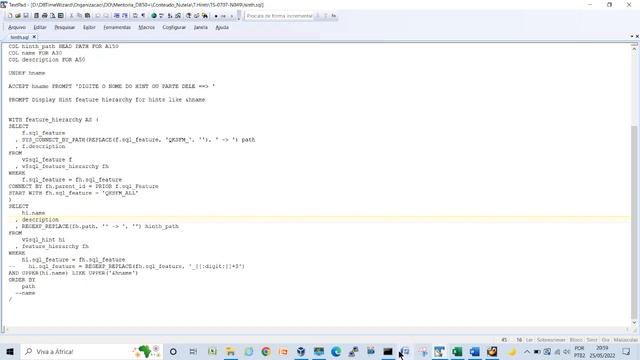The image size is (640, 360).
Task: Open the Pesquisar menu
Action: tap(64, 27)
